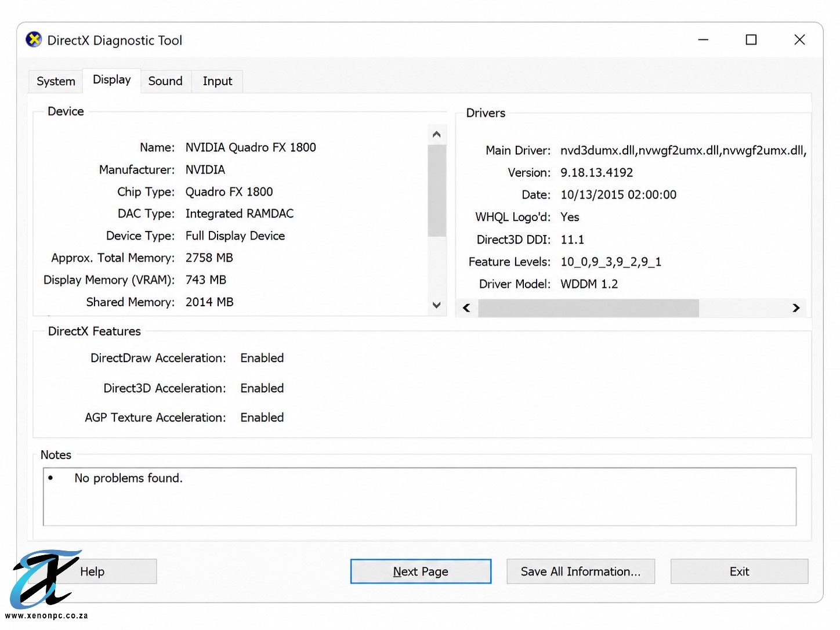Click the DirectX Diagnostic Tool title icon
This screenshot has height=630, width=840.
click(34, 39)
